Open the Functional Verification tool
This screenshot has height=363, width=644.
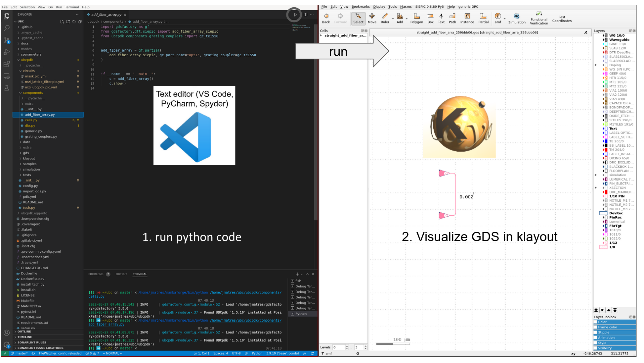[539, 18]
